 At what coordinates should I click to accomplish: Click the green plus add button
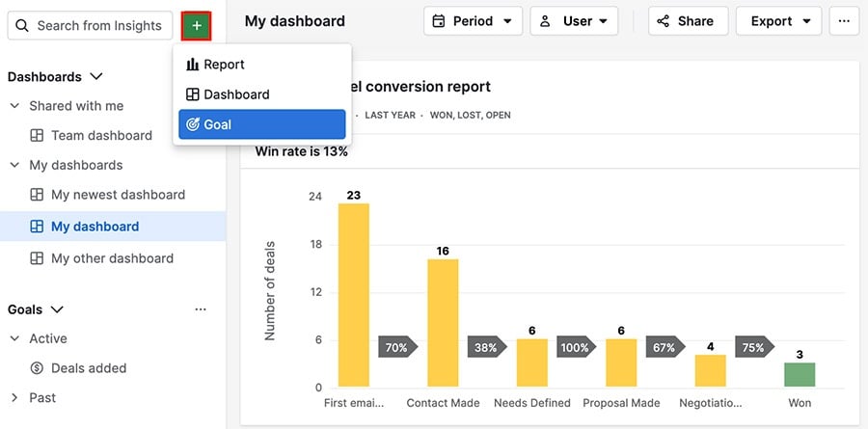point(197,25)
